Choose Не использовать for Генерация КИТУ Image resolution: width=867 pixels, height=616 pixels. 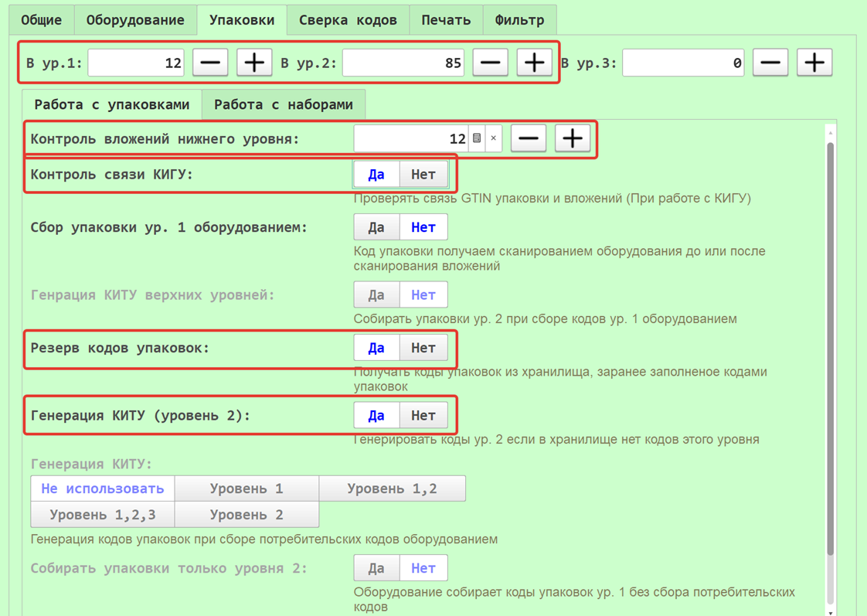(x=103, y=488)
